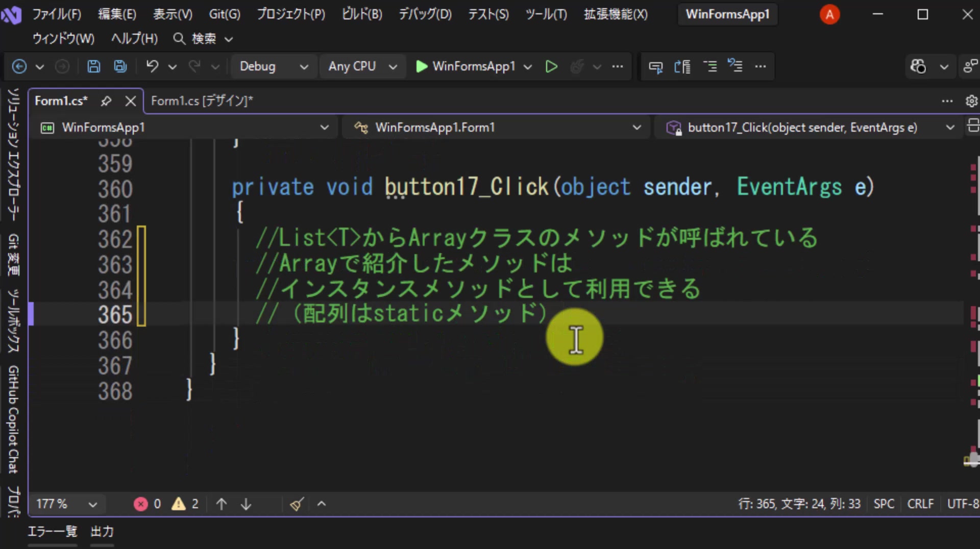The height and width of the screenshot is (549, 980).
Task: Open the ツール(T) menu
Action: click(x=546, y=14)
